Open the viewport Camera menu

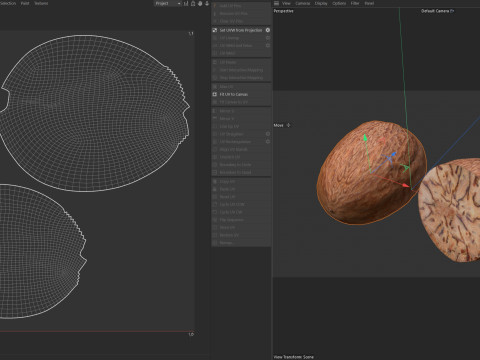(303, 3)
